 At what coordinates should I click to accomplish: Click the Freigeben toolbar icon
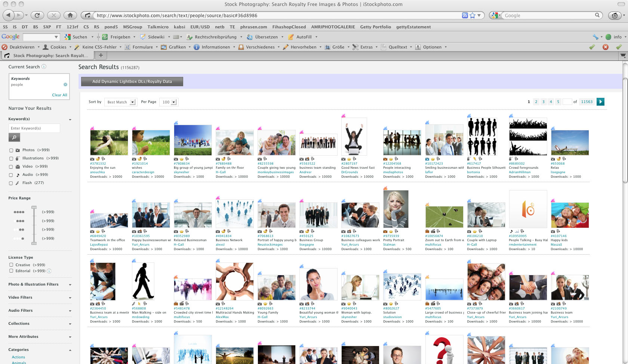[105, 37]
